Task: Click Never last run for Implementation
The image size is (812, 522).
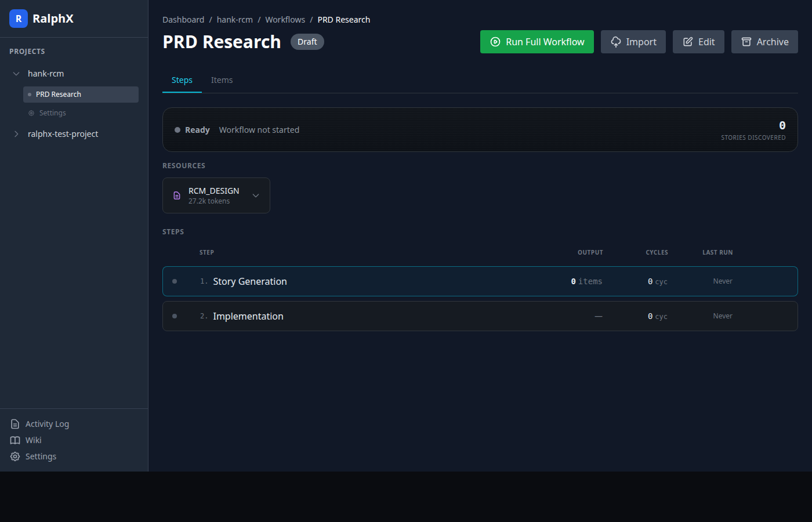Action: click(x=723, y=316)
